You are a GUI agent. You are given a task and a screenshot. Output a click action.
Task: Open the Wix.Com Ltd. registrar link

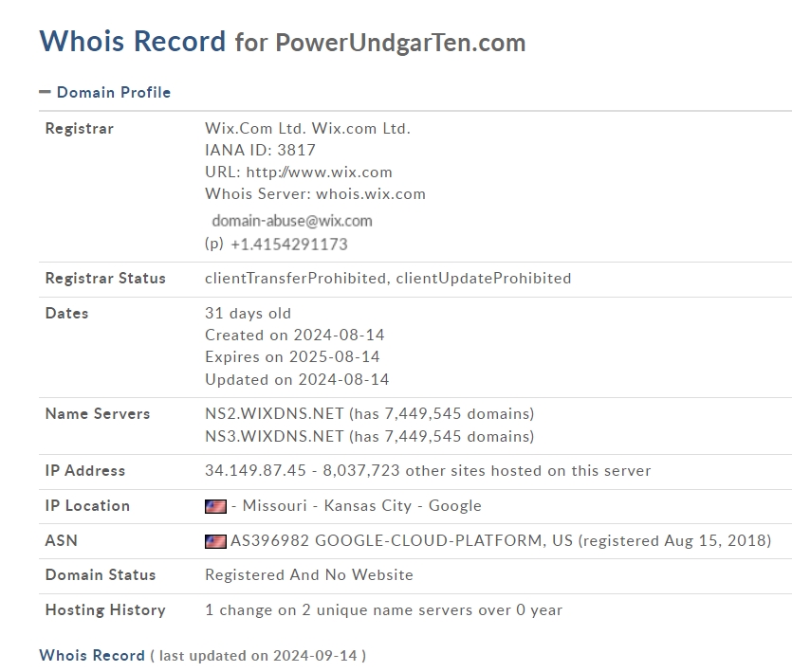307,128
